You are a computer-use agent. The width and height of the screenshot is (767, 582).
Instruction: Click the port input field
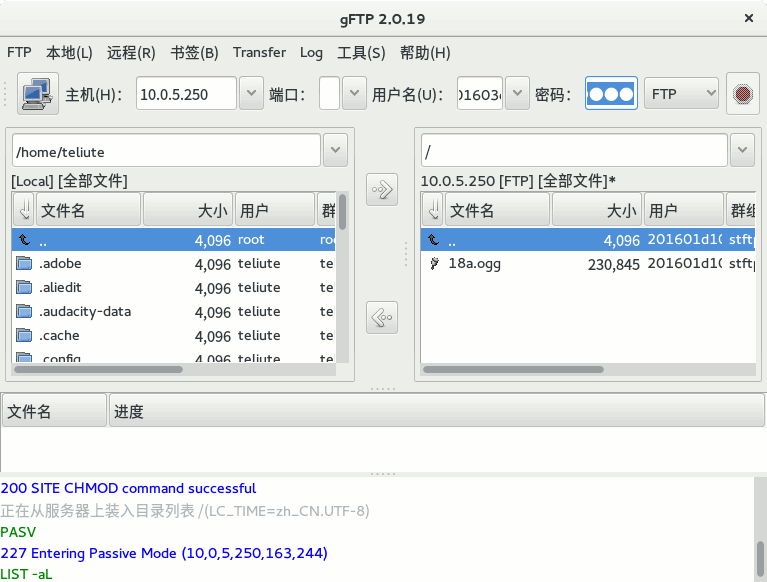coord(329,93)
